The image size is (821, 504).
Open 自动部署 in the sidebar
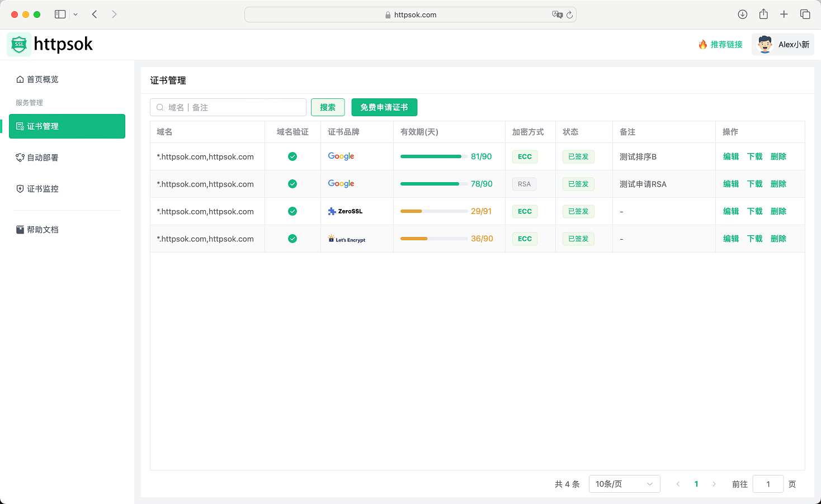tap(43, 158)
